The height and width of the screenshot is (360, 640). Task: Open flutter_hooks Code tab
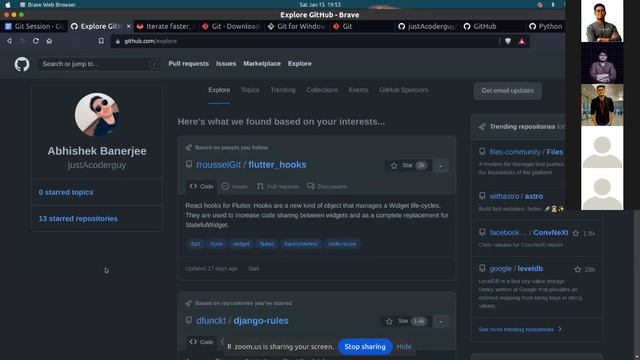click(x=202, y=186)
